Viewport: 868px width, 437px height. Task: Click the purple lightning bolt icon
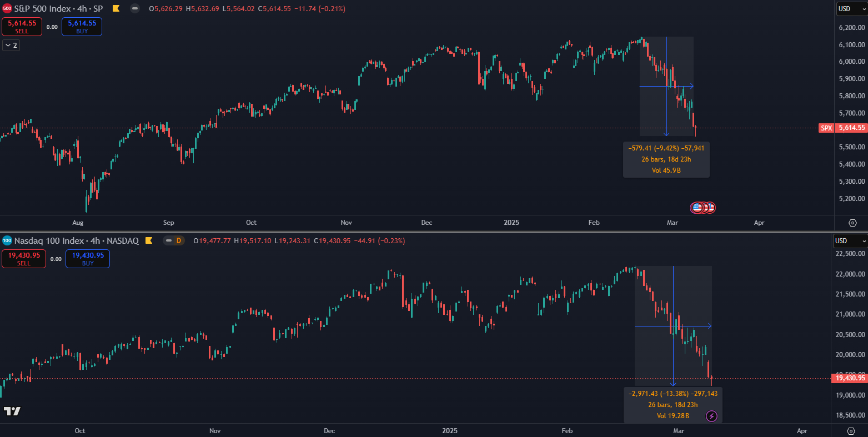click(711, 416)
